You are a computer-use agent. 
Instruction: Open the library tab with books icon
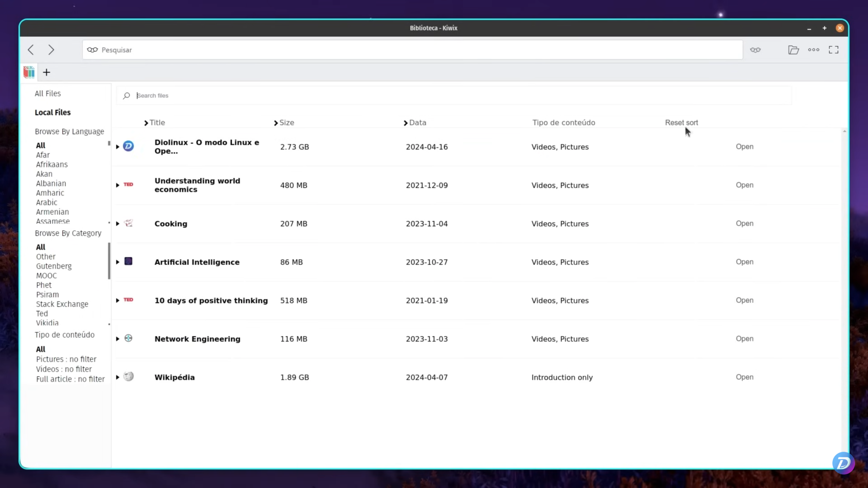click(28, 72)
